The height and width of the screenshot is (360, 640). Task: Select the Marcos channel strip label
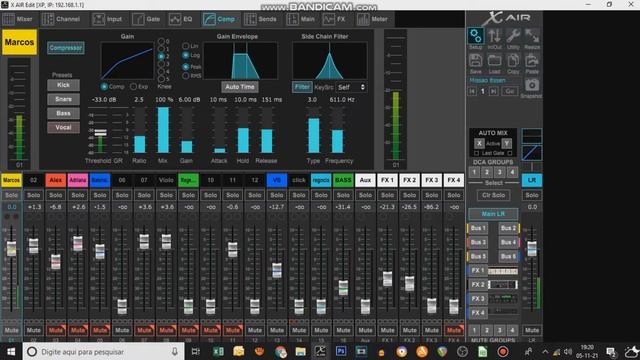coord(11,180)
